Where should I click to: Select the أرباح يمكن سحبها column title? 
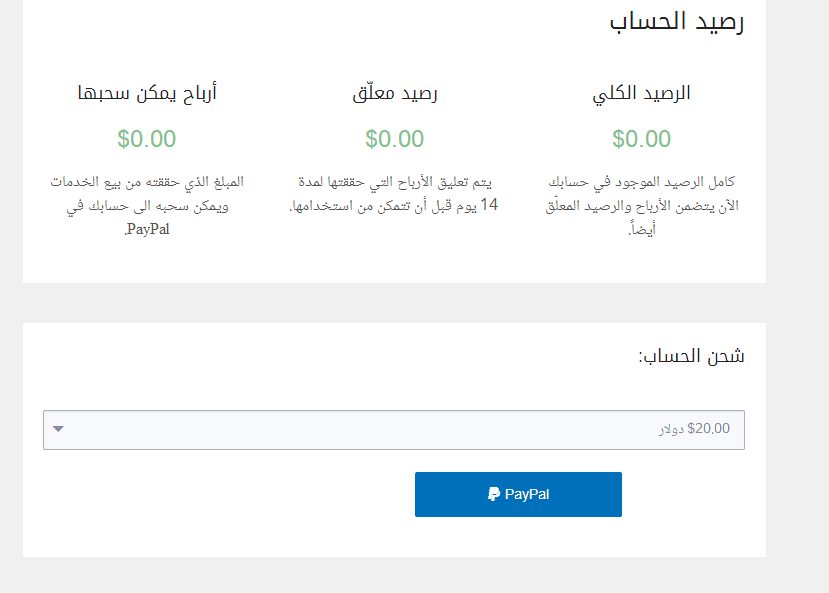point(147,94)
